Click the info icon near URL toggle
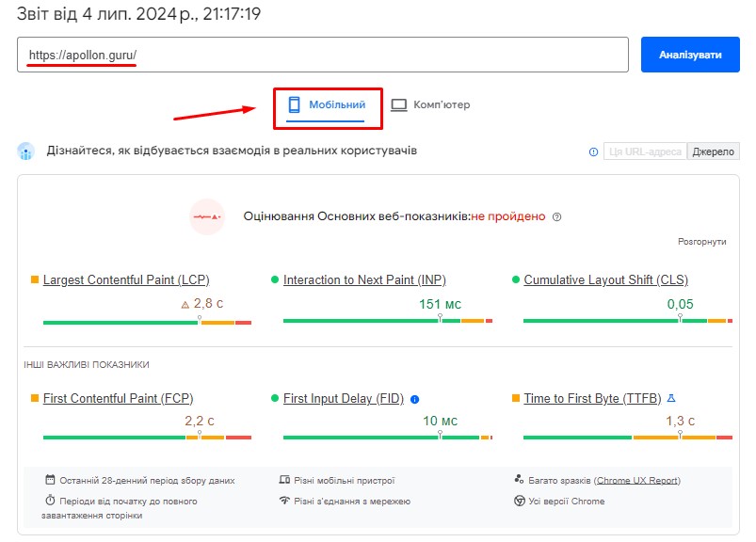This screenshot has height=542, width=756. click(593, 151)
